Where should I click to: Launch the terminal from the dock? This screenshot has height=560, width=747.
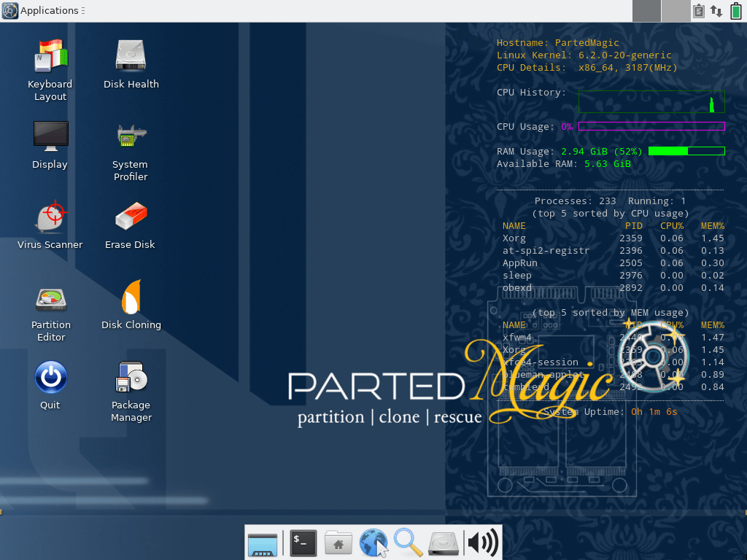pyautogui.click(x=303, y=542)
